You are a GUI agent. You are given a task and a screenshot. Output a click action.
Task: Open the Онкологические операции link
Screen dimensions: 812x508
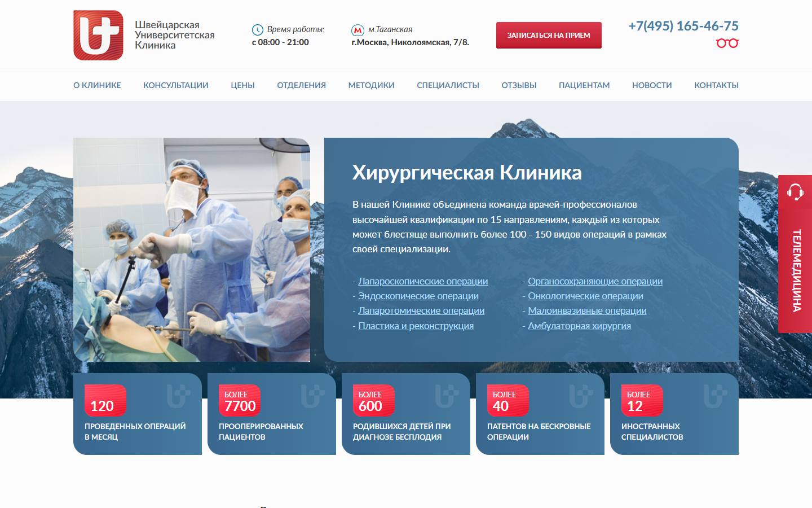pos(585,296)
